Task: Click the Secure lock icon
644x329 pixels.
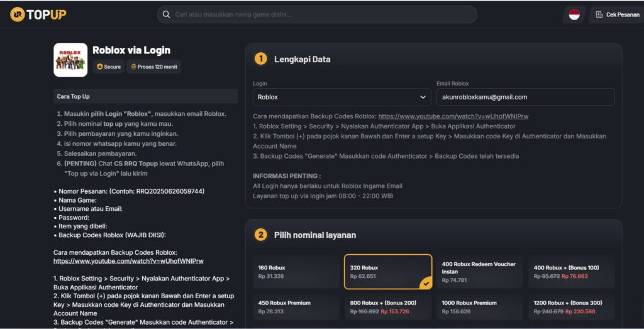Action: tap(100, 67)
